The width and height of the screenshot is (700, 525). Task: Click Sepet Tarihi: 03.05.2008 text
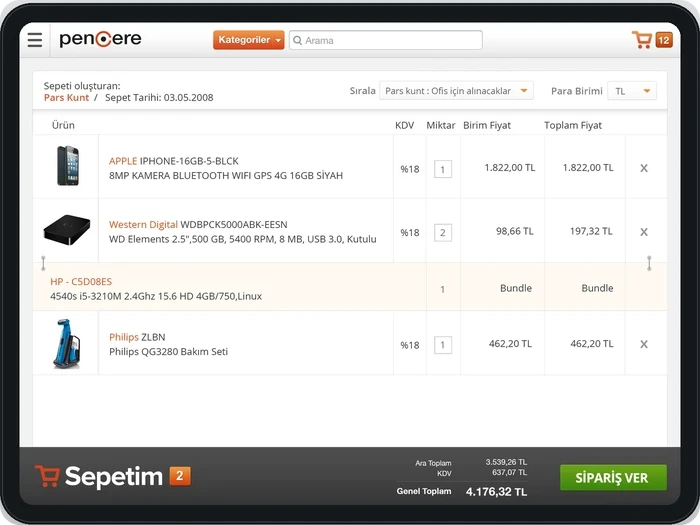(159, 98)
